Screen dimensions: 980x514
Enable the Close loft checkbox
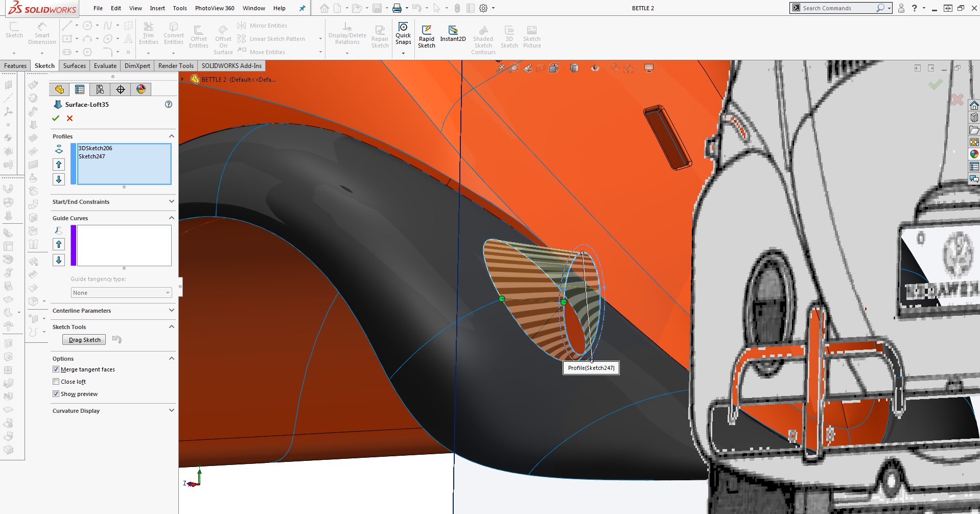tap(56, 382)
